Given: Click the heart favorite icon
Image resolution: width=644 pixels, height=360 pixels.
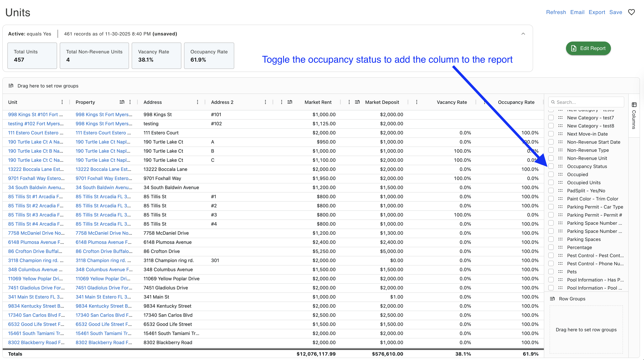Looking at the screenshot, I should [632, 12].
